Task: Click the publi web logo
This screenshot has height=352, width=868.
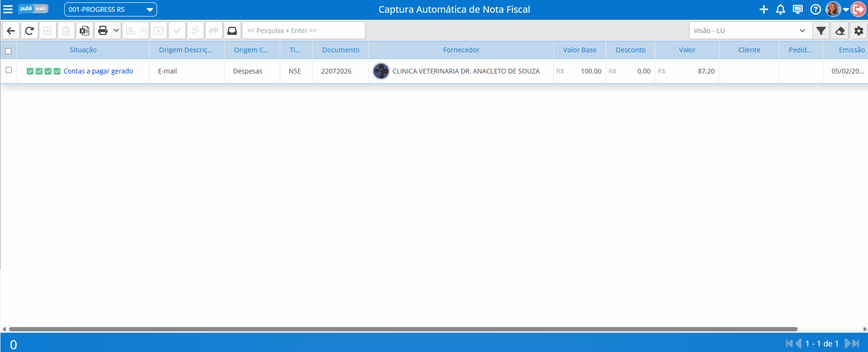Action: click(33, 9)
